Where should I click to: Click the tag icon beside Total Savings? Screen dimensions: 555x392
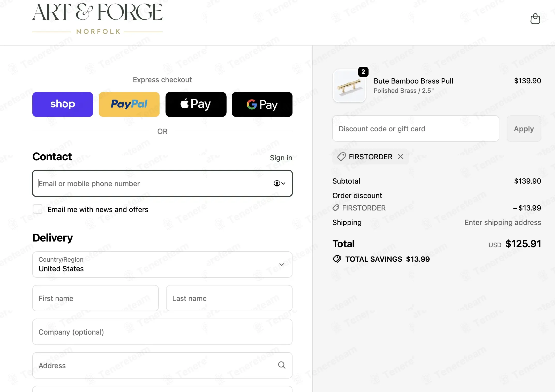(x=337, y=259)
